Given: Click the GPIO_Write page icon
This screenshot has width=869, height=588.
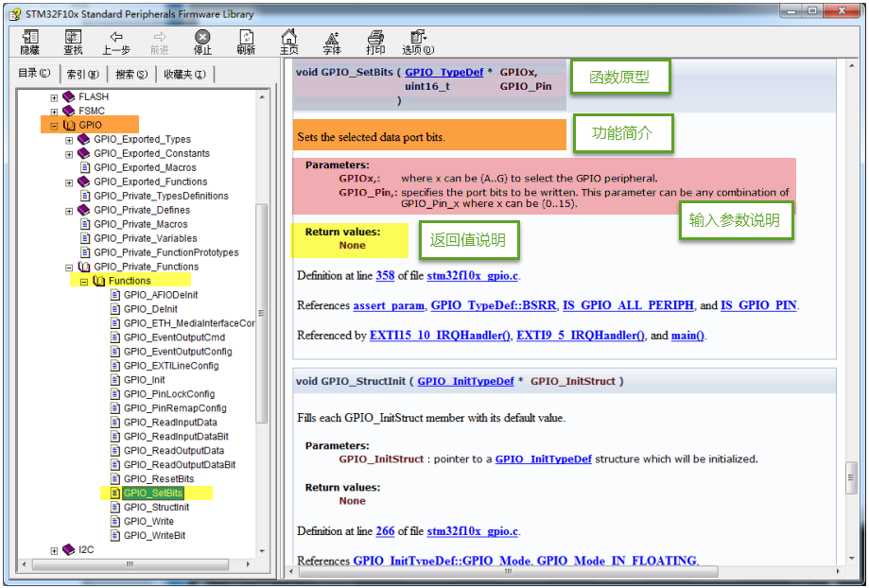Looking at the screenshot, I should (115, 522).
